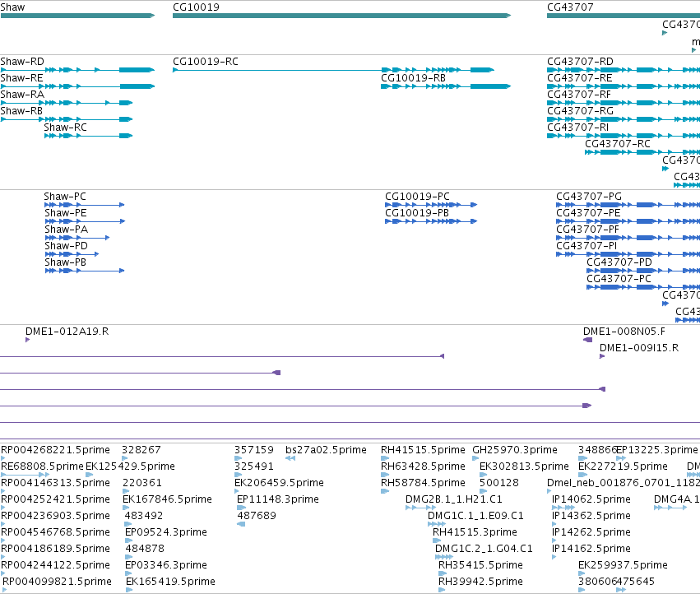
Task: Click the Shaw-RA transcript label
Action: (x=22, y=95)
